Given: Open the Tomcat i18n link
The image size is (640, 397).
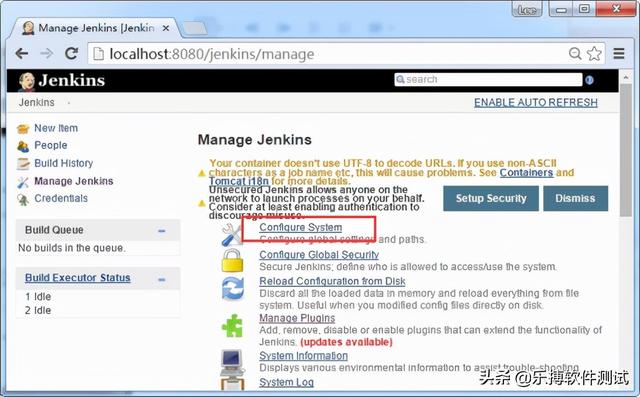Looking at the screenshot, I should coord(239,181).
